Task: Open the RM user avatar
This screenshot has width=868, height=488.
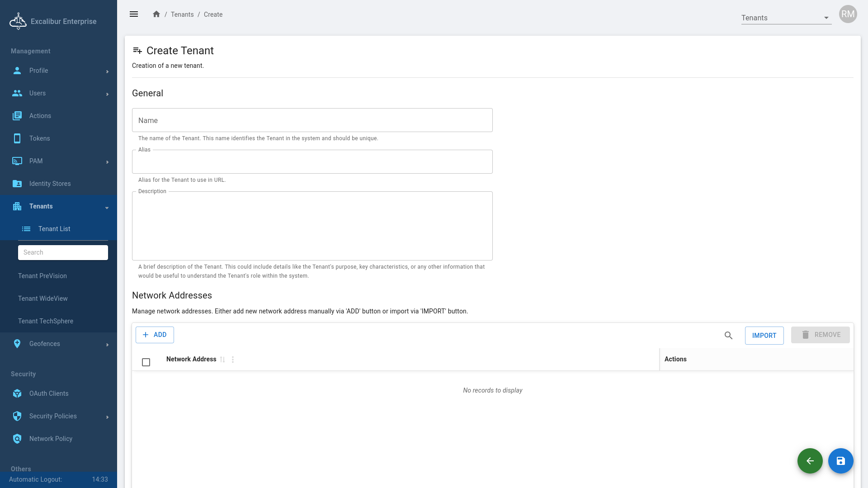Action: [848, 14]
